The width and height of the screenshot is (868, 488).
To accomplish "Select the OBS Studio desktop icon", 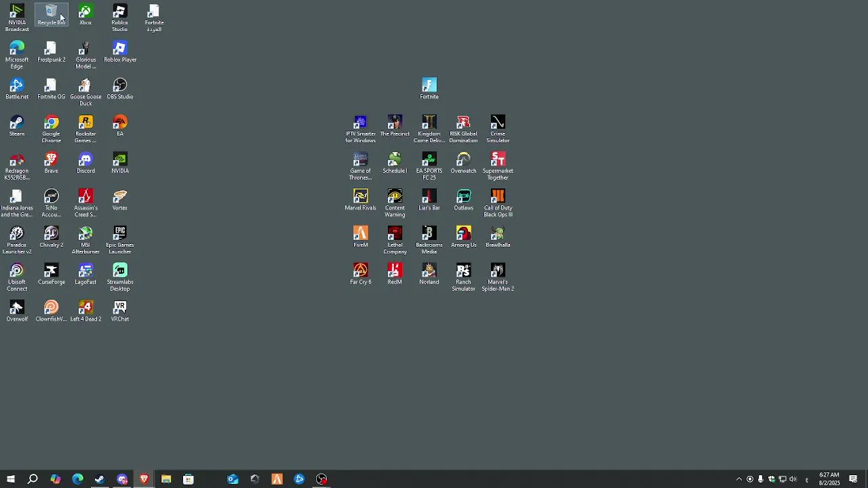I will pyautogui.click(x=120, y=89).
